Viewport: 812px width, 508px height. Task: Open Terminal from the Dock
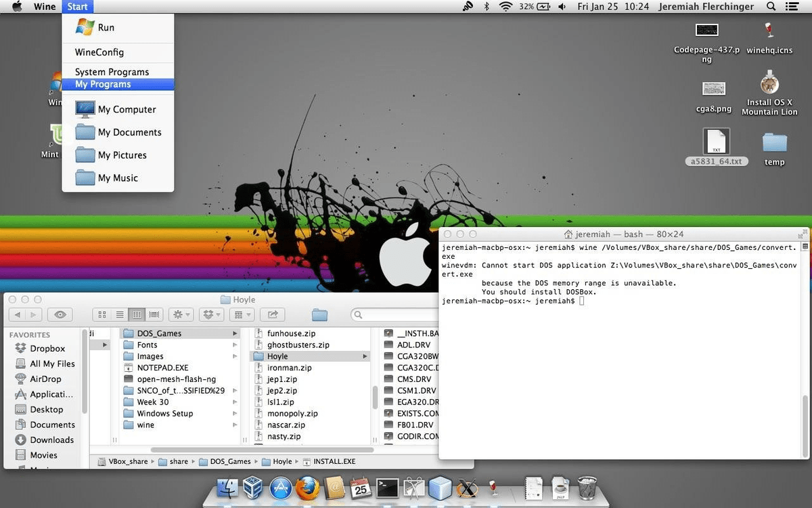tap(387, 487)
